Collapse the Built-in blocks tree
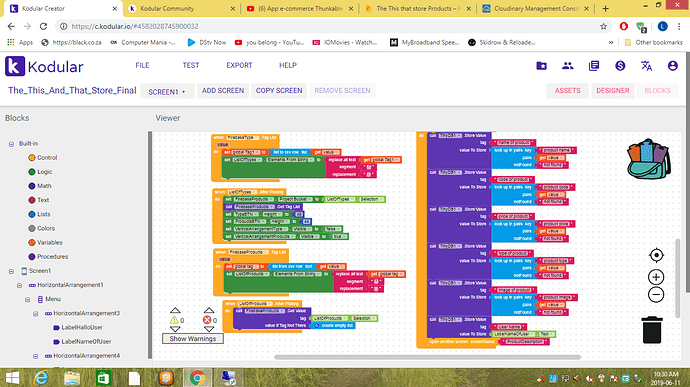Image resolution: width=690 pixels, height=387 pixels. pos(11,144)
